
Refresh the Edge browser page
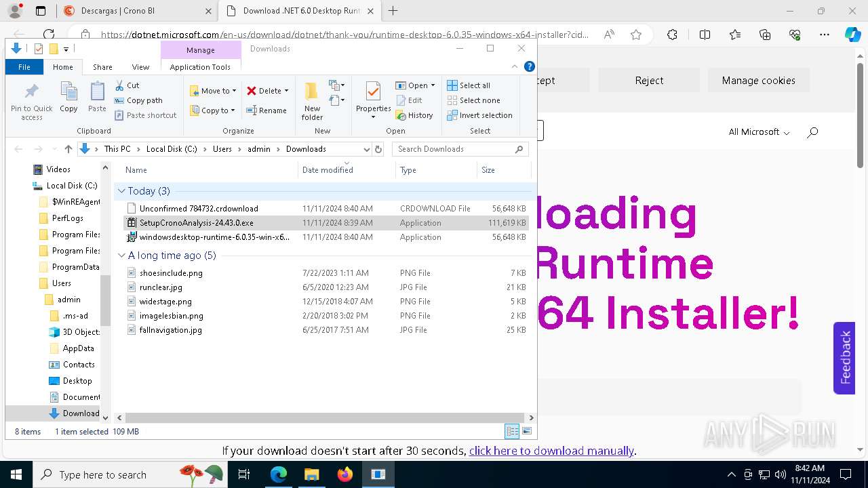(49, 35)
